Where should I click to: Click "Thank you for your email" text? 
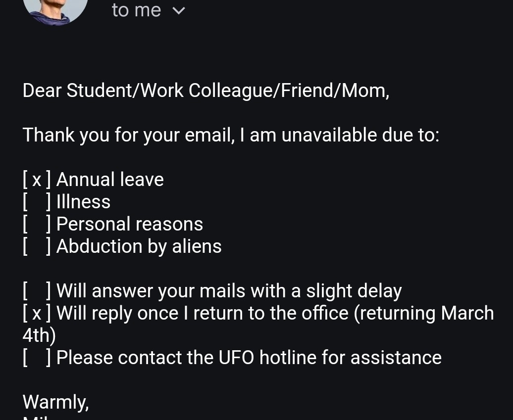[128, 135]
